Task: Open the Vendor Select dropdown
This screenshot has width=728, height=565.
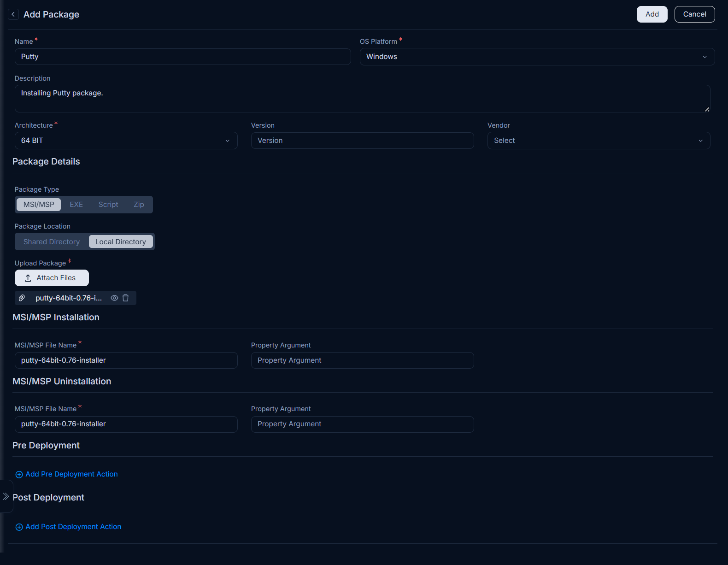Action: click(x=599, y=141)
